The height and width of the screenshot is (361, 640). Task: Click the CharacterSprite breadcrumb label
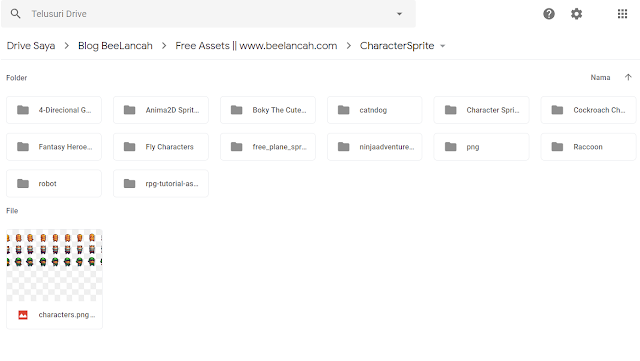(397, 46)
